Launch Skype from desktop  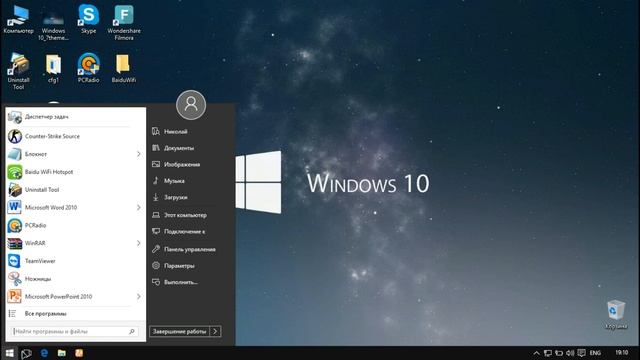[89, 19]
